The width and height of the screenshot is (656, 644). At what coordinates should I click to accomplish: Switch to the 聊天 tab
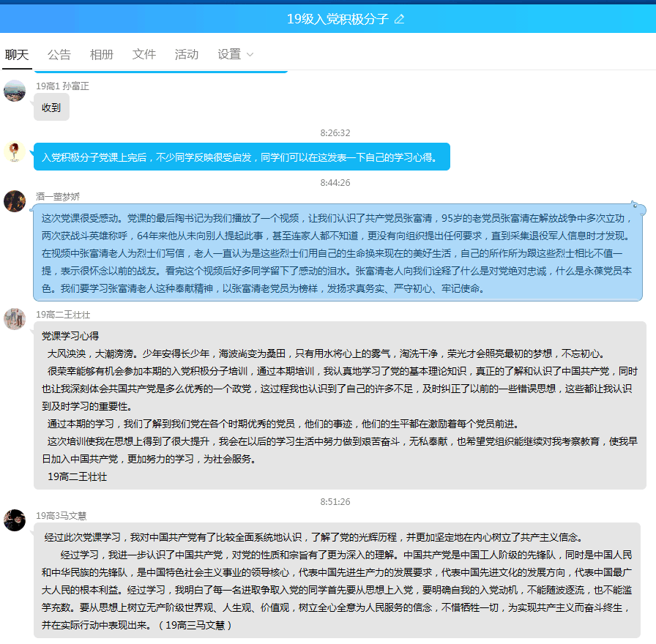click(x=17, y=54)
